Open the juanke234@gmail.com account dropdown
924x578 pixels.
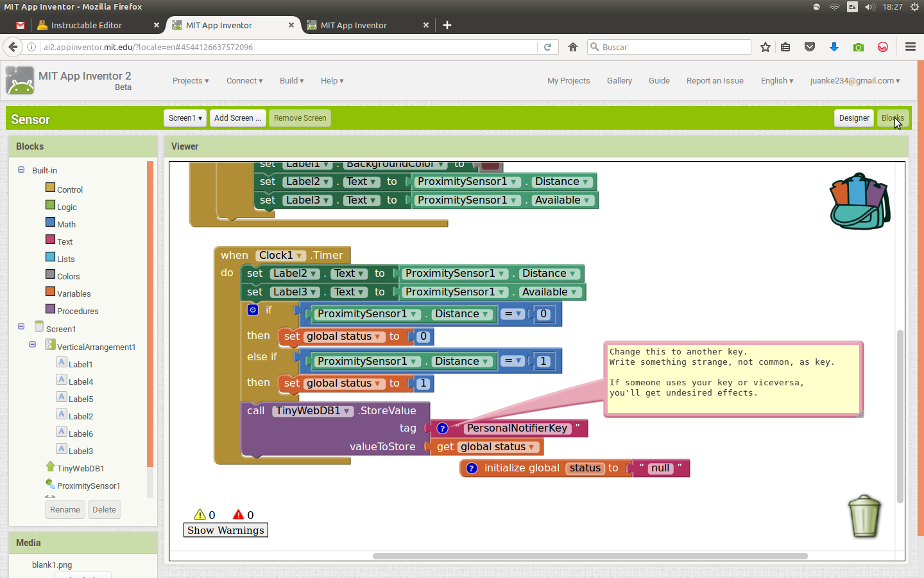(x=855, y=81)
